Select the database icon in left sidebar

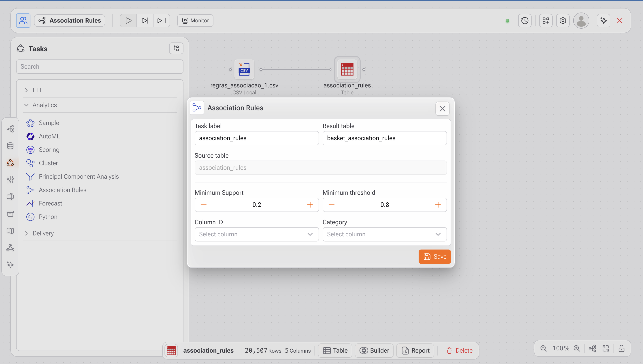[10, 146]
